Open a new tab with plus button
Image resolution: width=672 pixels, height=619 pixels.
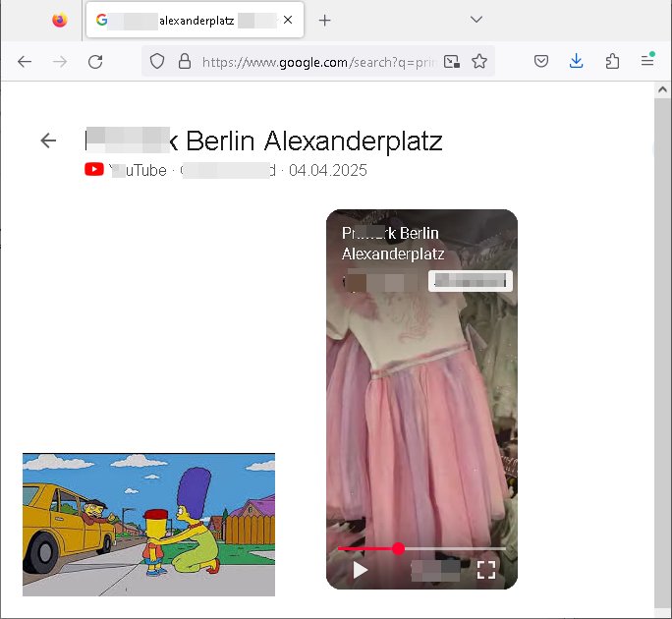point(325,20)
